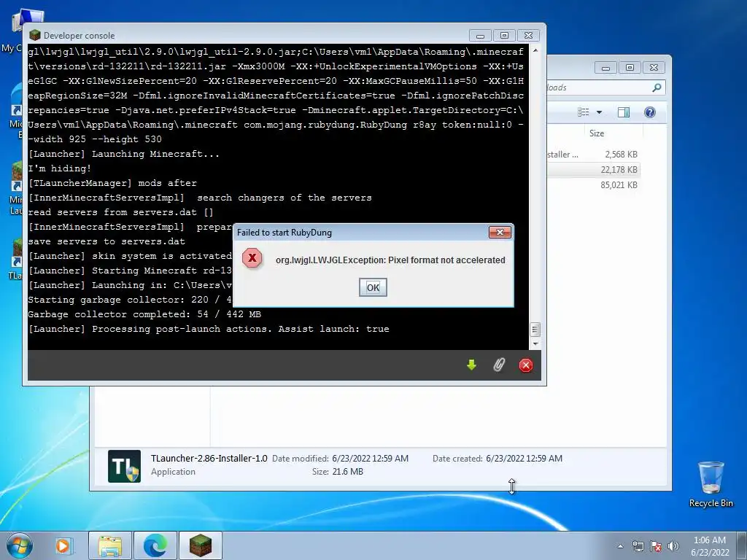This screenshot has height=560, width=747.
Task: Click the taskbar clock showing 1:06 AM
Action: click(710, 545)
